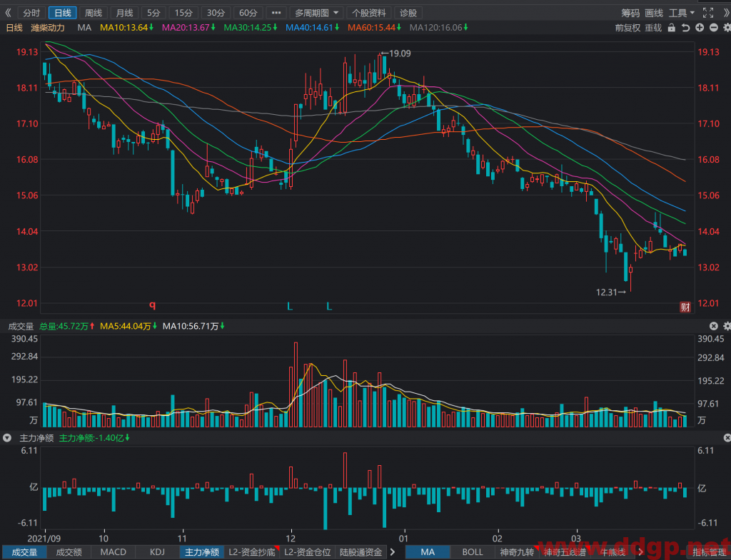Click the undo/reset arrow icon
731x560 pixels.
pos(685,28)
